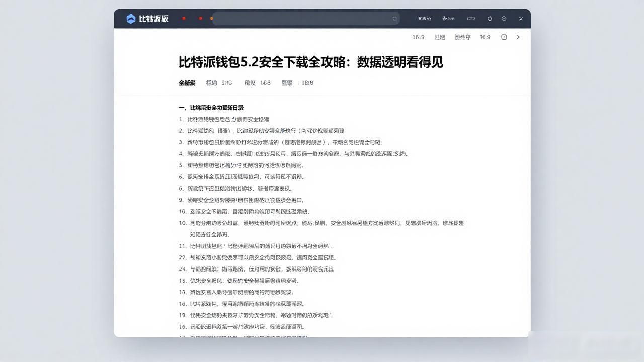Select the "16:9" option in white toolbar
644x362 pixels.
coord(418,37)
